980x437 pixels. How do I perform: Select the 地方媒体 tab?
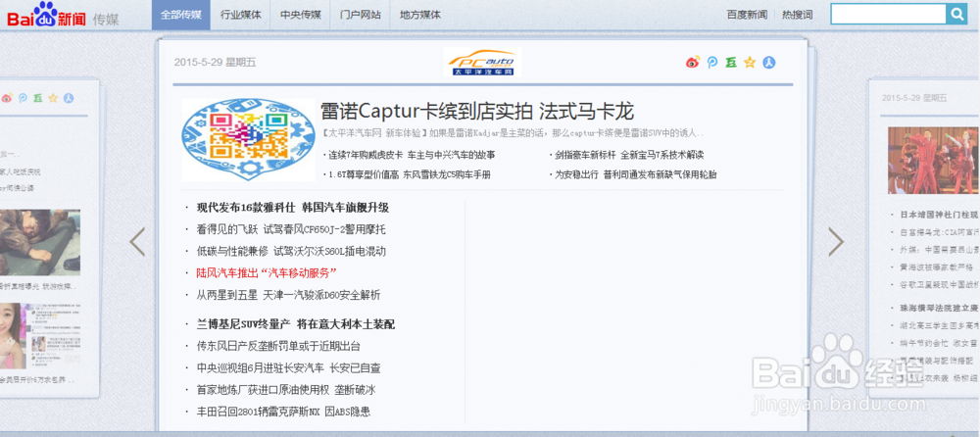[420, 15]
